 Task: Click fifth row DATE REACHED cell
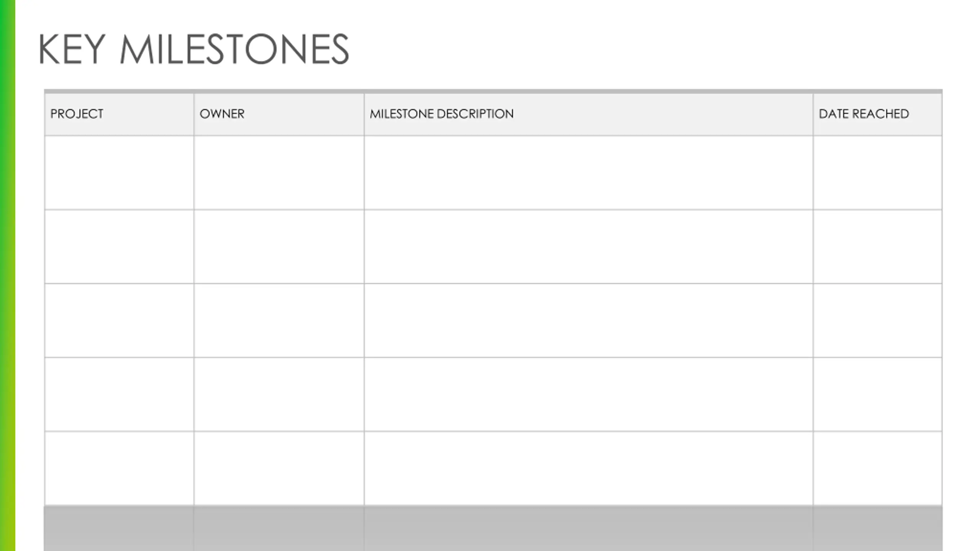tap(878, 468)
